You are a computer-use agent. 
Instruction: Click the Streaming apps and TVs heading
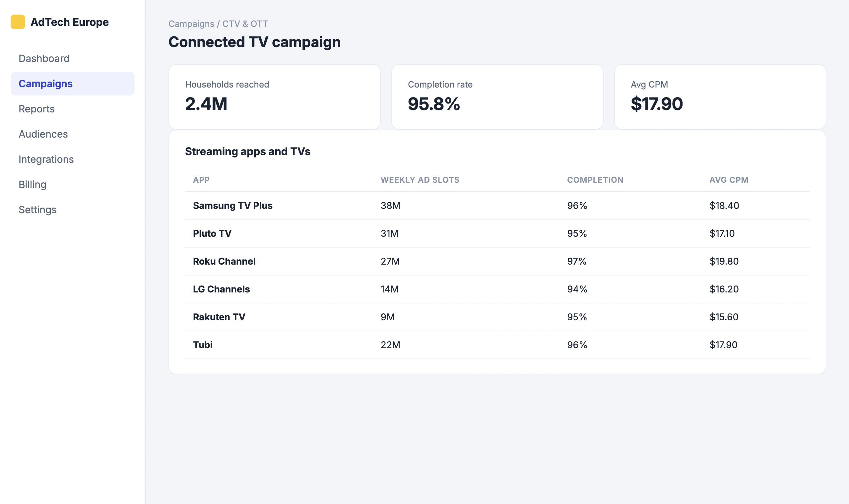coord(247,152)
